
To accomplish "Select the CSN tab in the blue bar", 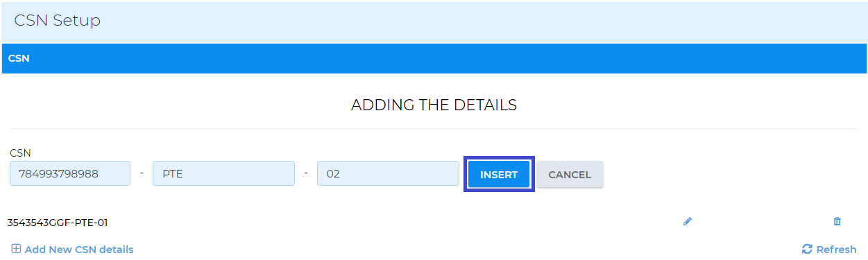I will [19, 58].
